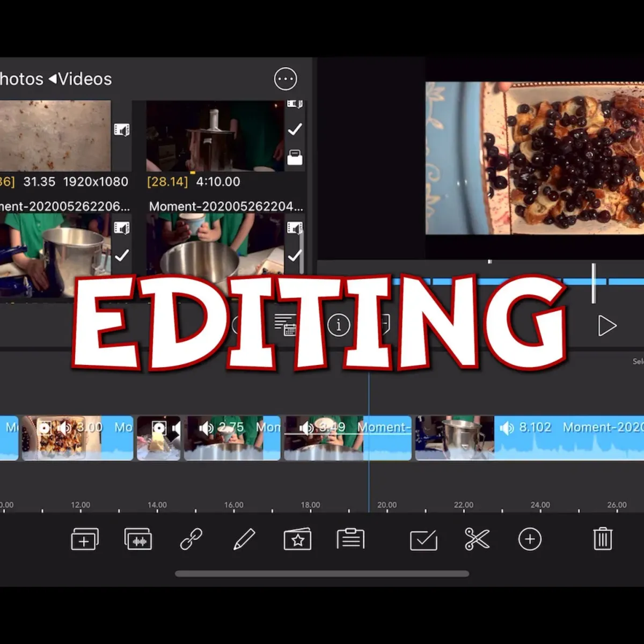Click the 24.00 mark on the timeline ruler
The height and width of the screenshot is (644, 644).
click(x=540, y=505)
